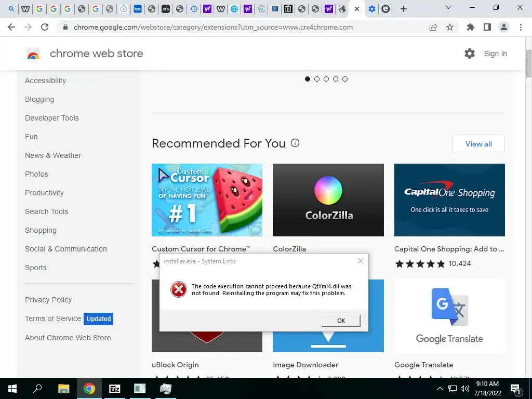The image size is (532, 399).
Task: Open the Developer Tools category
Action: coord(52,118)
